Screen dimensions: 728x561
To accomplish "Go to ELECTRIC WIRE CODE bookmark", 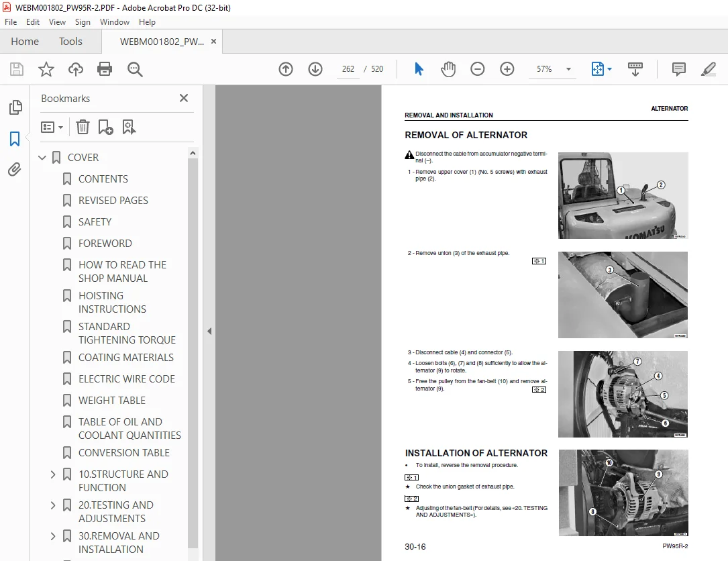I will pyautogui.click(x=127, y=378).
